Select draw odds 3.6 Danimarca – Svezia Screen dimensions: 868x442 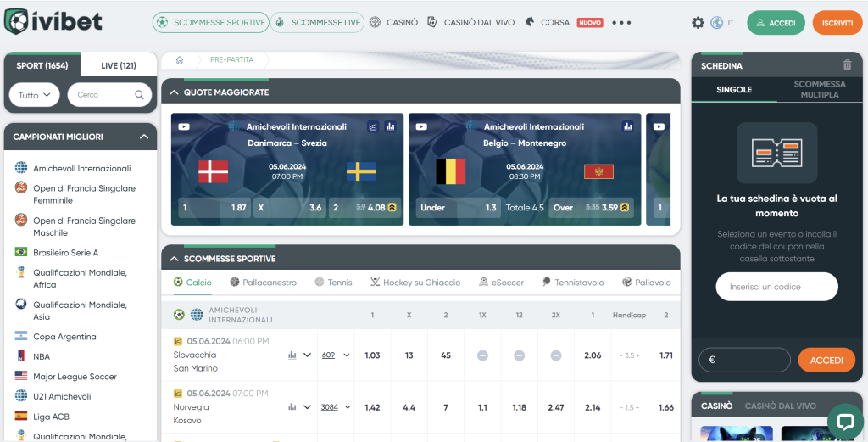(x=290, y=208)
